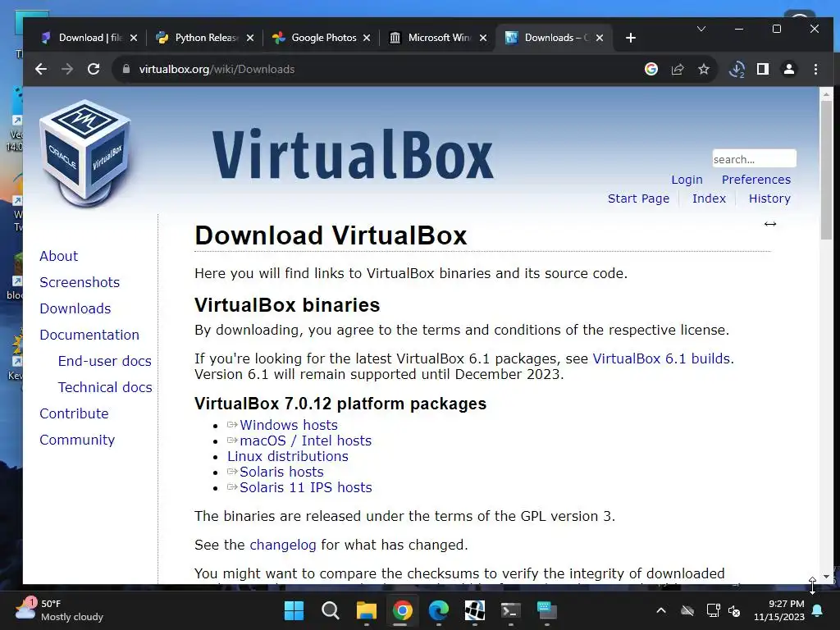Close the first Download tab
This screenshot has width=840, height=630.
[134, 38]
